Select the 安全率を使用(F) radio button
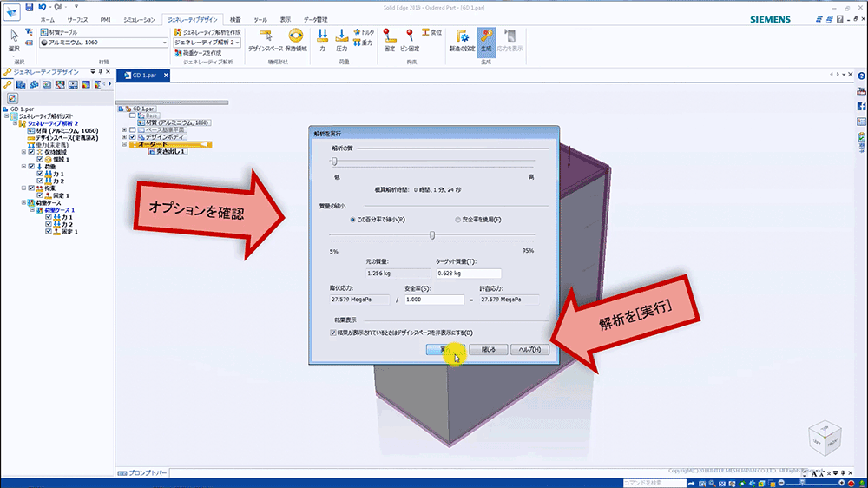Screen dimensions: 868x488 tap(457, 220)
